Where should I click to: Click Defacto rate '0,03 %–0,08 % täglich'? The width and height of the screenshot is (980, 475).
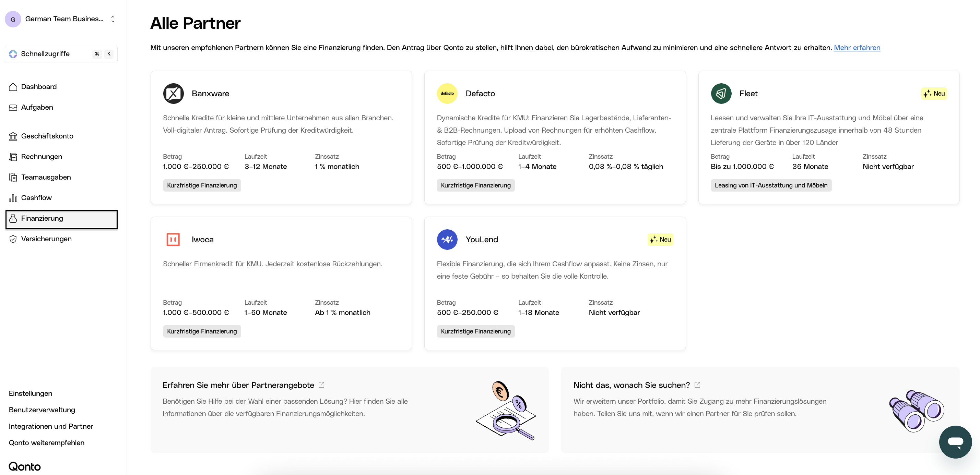click(626, 167)
